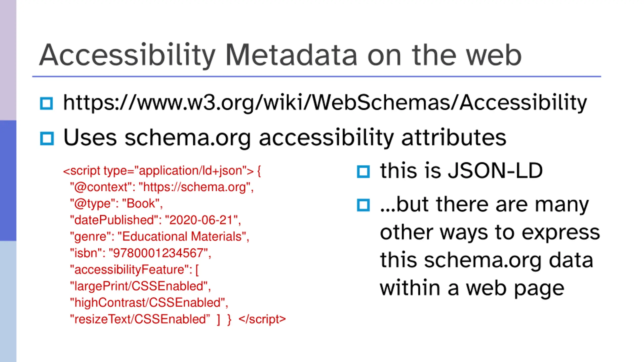Select the "largePrint/CSSEnabled" code line
The width and height of the screenshot is (644, 362).
(140, 286)
